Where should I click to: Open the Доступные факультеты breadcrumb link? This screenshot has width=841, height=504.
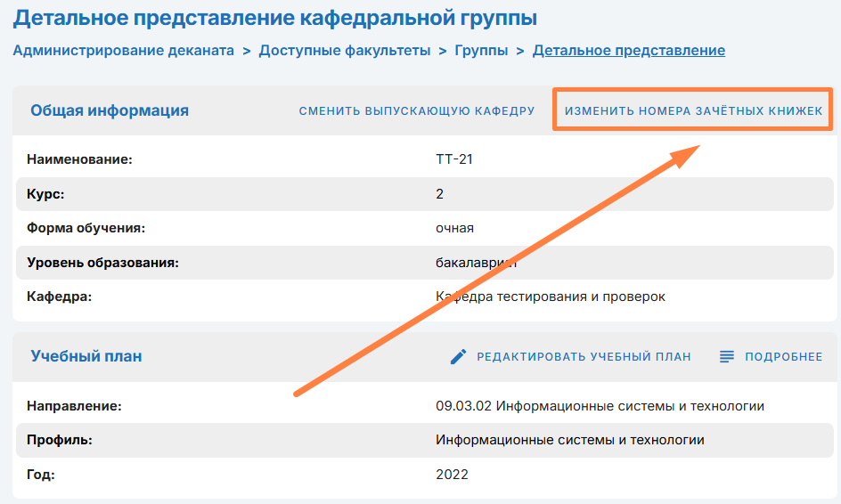344,51
